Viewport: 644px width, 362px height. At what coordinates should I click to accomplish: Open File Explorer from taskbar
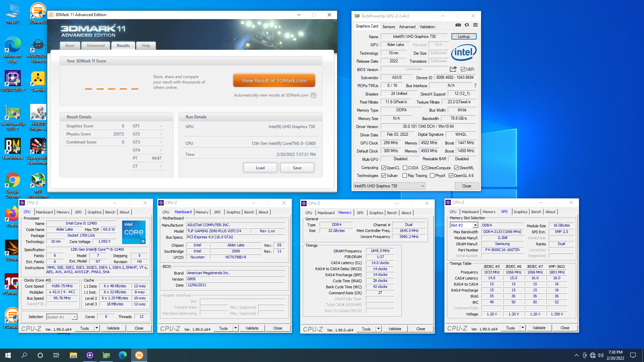pyautogui.click(x=73, y=355)
